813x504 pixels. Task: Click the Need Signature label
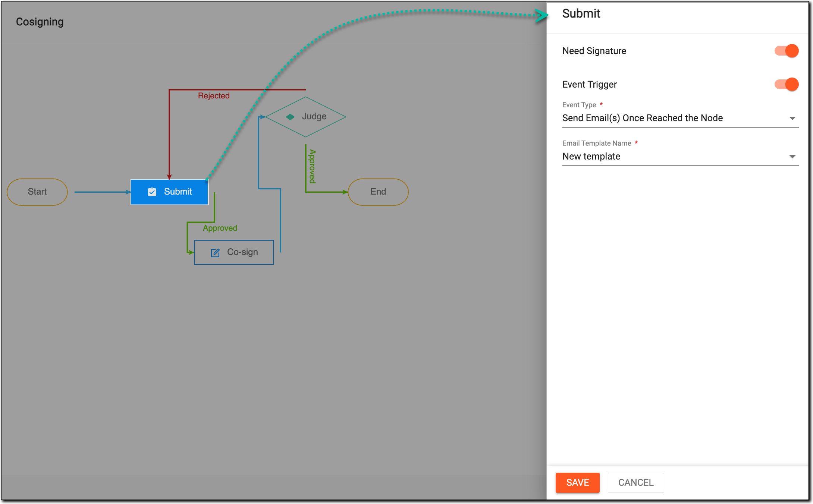(594, 51)
